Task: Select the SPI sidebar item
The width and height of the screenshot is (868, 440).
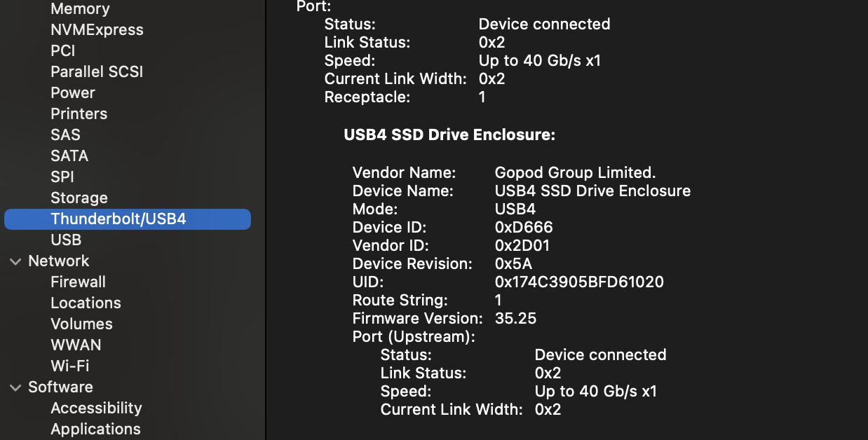Action: [x=62, y=177]
